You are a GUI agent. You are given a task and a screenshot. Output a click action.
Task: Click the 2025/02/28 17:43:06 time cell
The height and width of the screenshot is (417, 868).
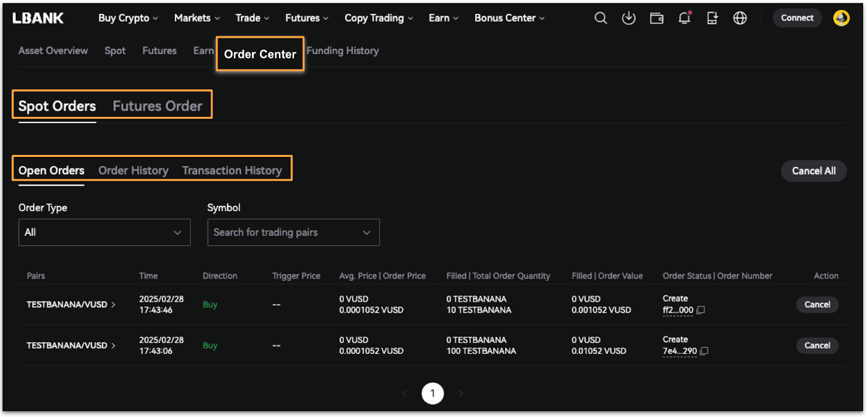coord(161,345)
